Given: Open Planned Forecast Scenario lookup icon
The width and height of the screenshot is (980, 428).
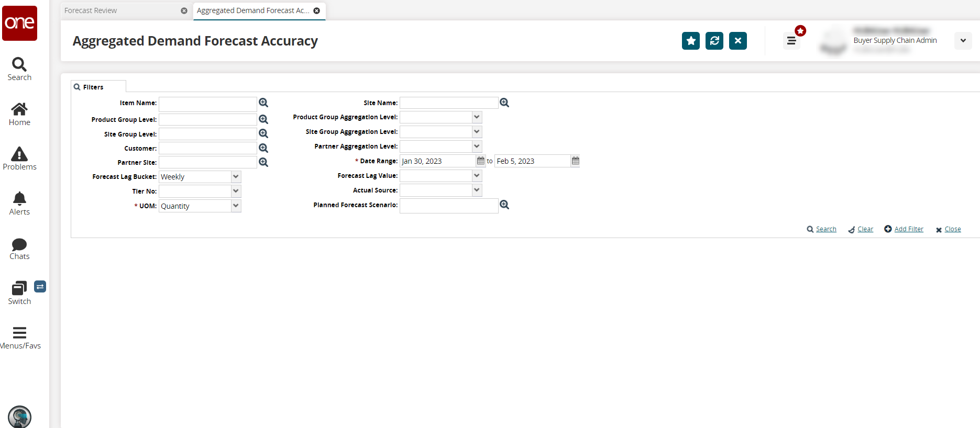Looking at the screenshot, I should 504,205.
